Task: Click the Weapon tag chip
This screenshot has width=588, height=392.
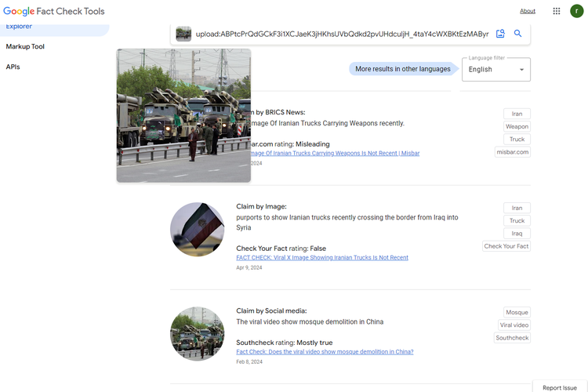Action: 517,126
